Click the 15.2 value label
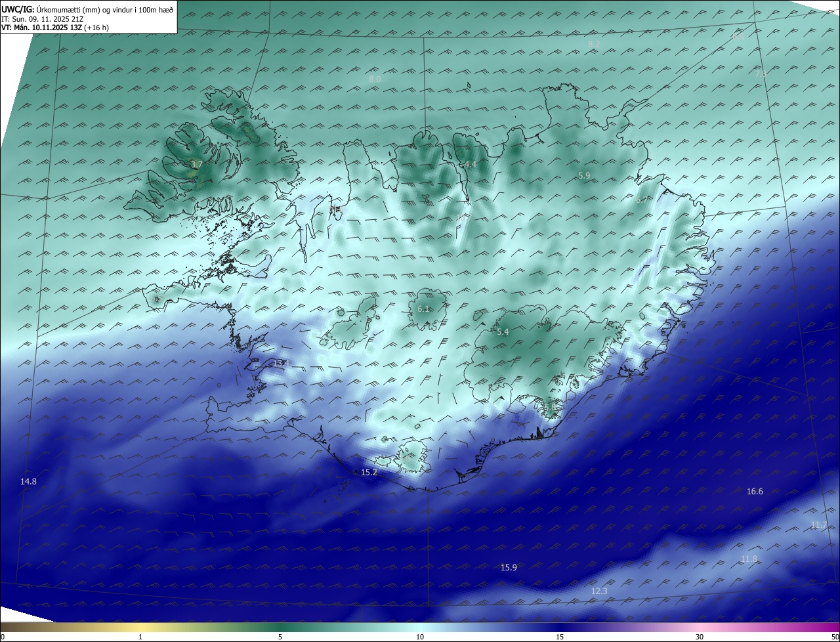Screen dimensions: 840x642 click(x=369, y=473)
